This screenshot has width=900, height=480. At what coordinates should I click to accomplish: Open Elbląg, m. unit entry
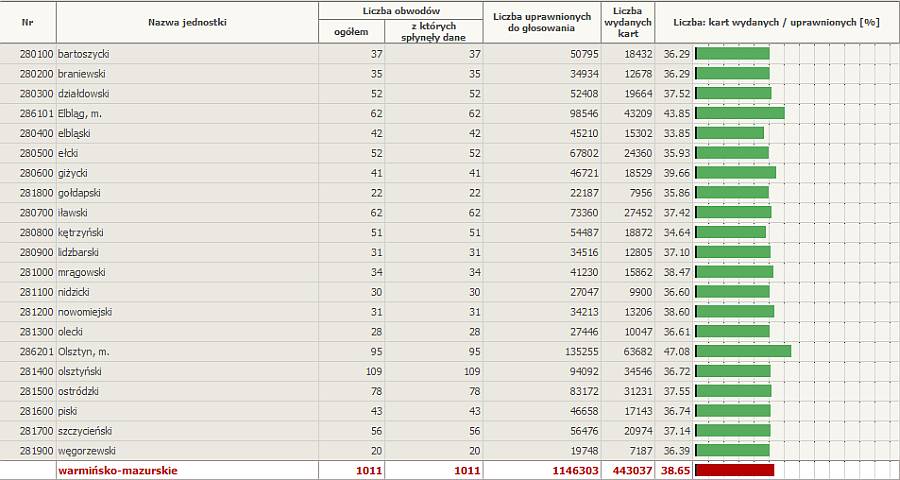click(x=80, y=114)
